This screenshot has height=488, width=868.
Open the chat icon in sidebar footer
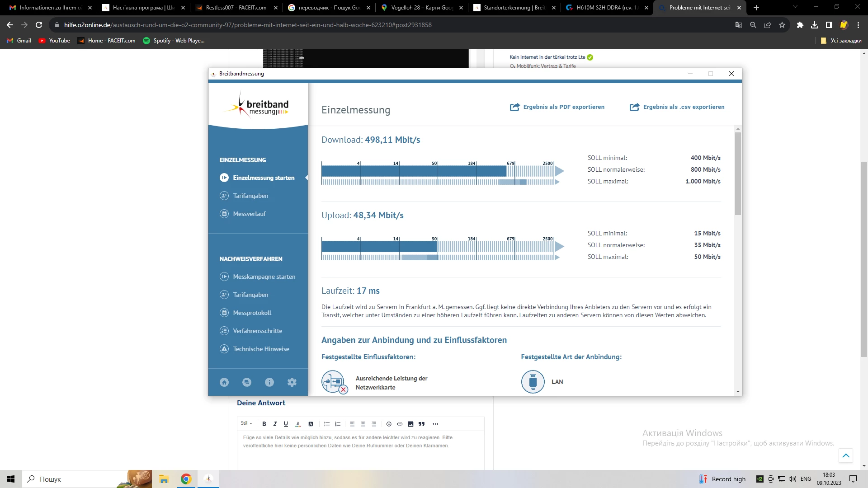[247, 382]
